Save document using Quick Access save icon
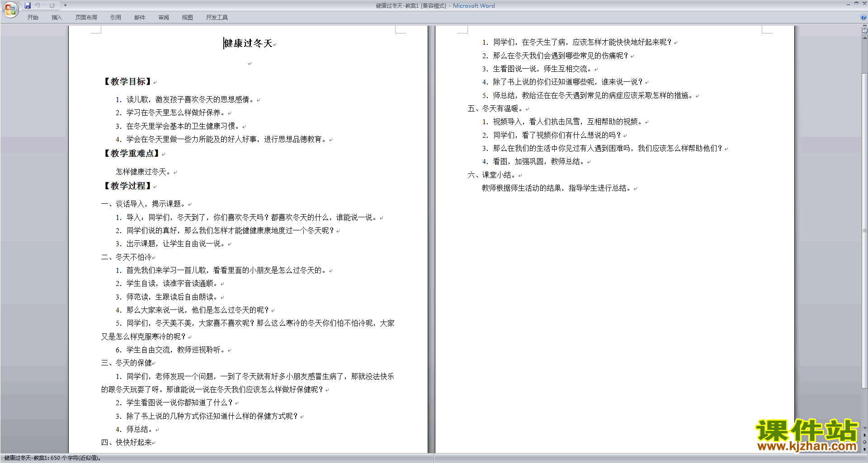868x463 pixels. 28,5
